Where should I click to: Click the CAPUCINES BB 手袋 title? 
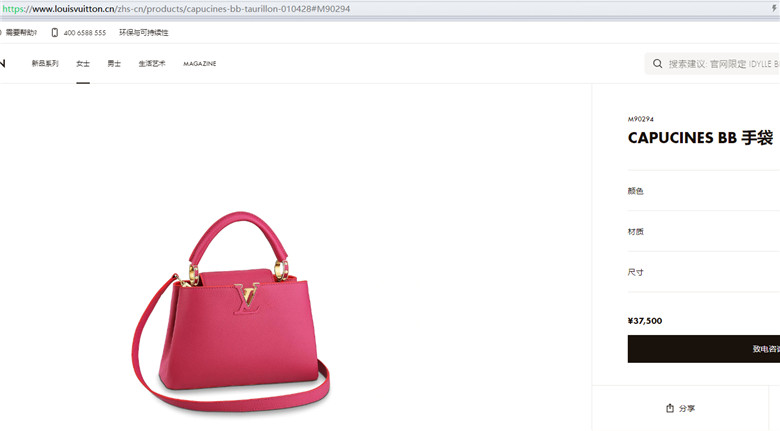click(700, 138)
